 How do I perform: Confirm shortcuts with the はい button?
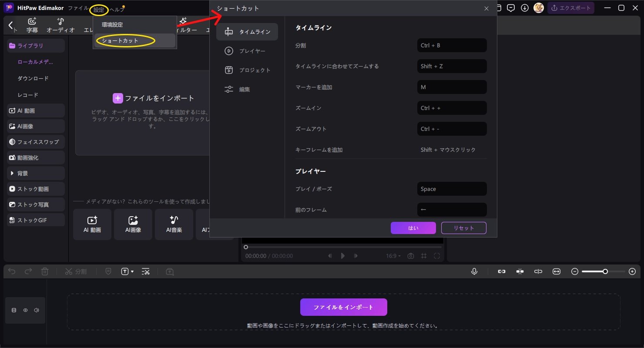413,228
